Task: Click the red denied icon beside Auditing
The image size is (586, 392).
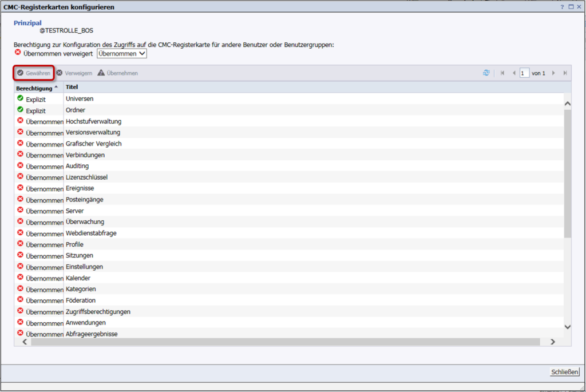Action: tap(21, 166)
